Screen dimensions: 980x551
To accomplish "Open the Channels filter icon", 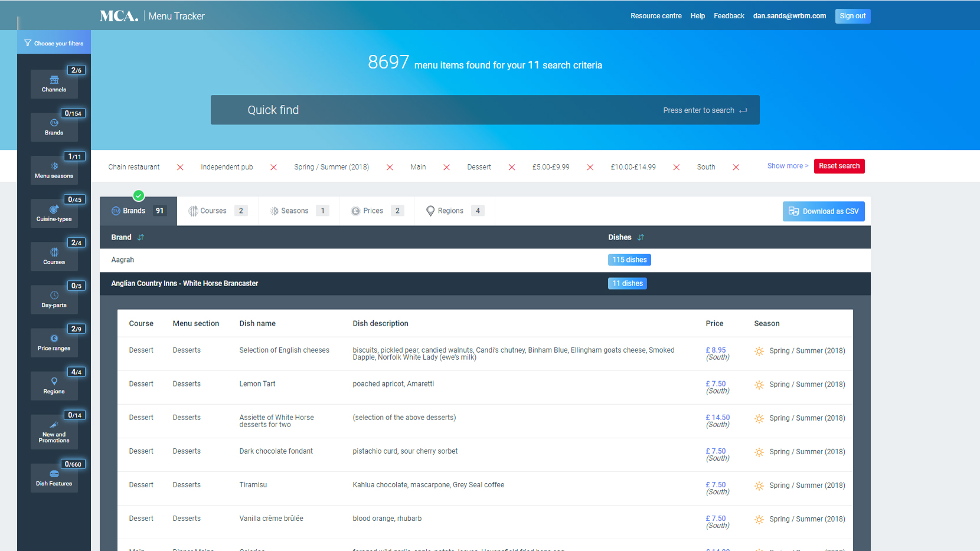I will tap(54, 84).
